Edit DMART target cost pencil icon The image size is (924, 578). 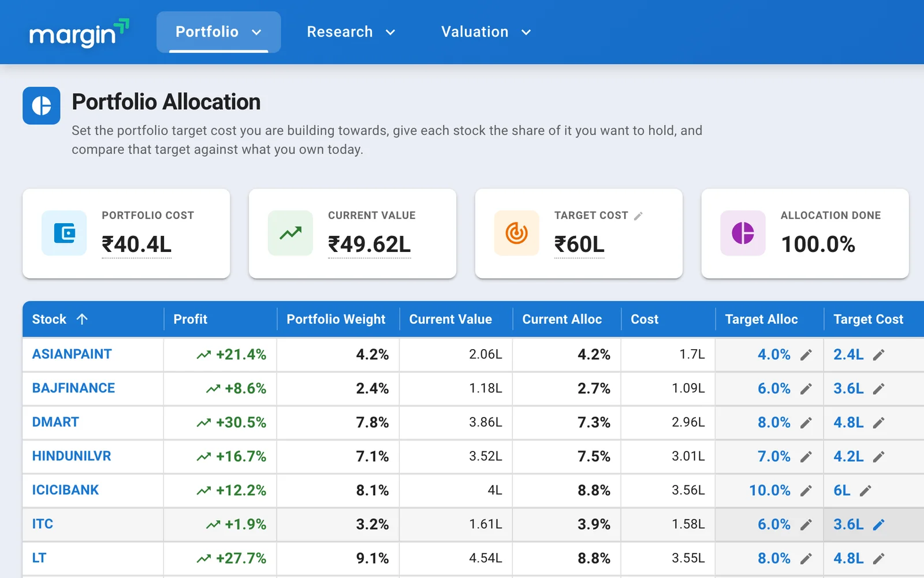click(878, 423)
